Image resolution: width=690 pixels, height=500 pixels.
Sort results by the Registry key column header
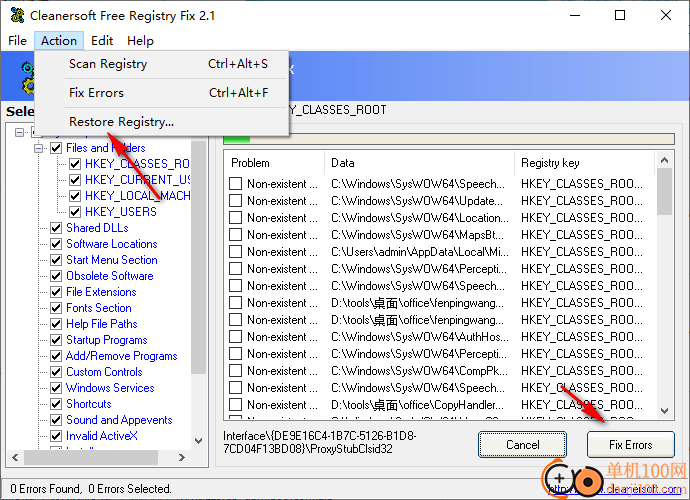coord(585,163)
